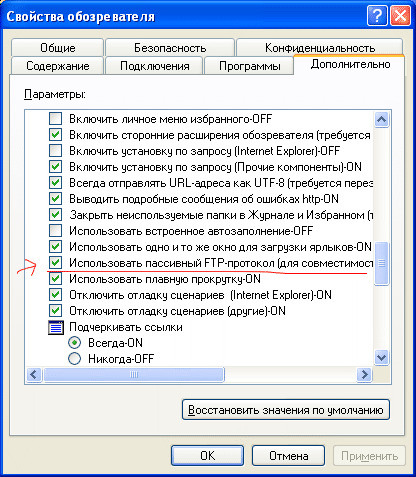Click the vertical scrollbar thumb

click(x=381, y=263)
